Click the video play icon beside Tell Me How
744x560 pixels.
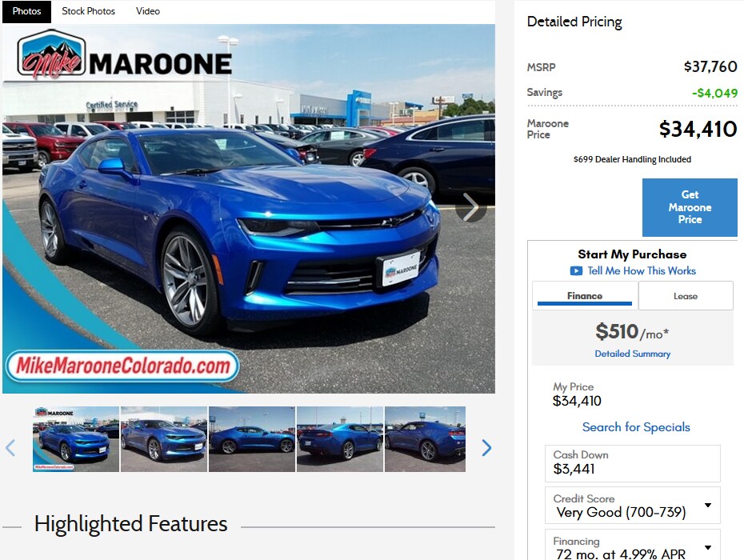(x=576, y=271)
